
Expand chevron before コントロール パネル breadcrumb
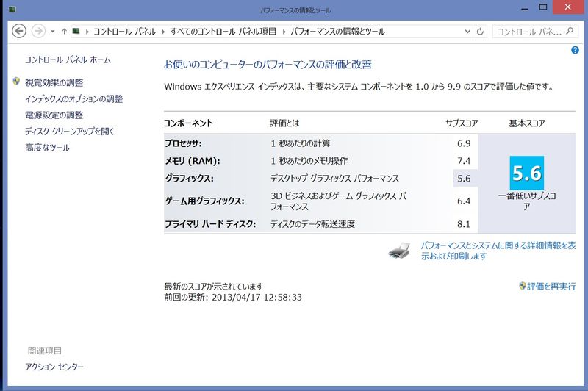pyautogui.click(x=87, y=32)
